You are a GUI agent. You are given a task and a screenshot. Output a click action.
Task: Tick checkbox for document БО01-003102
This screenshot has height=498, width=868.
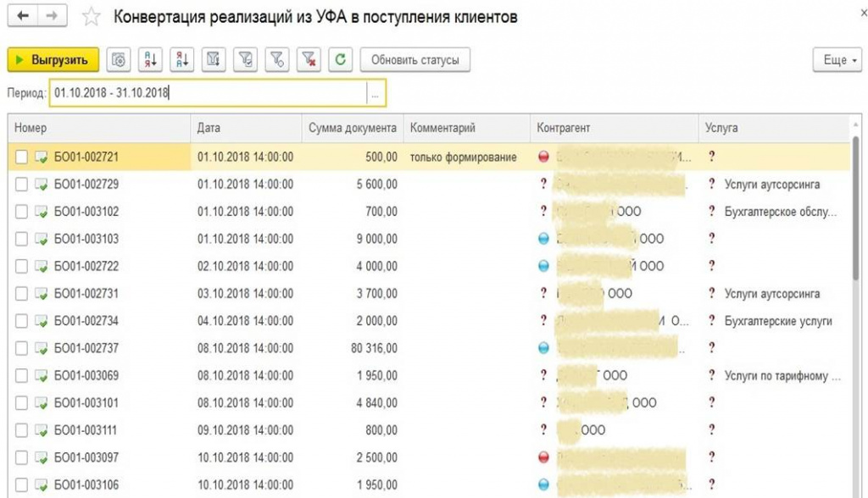click(22, 212)
